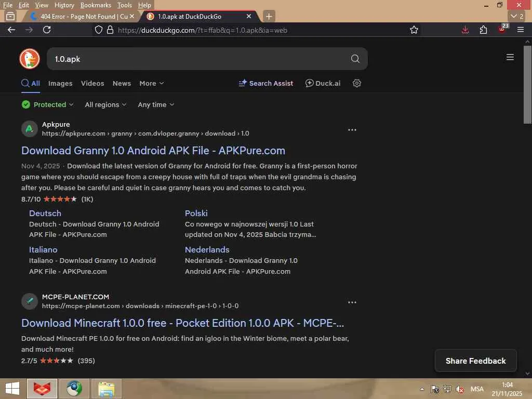The width and height of the screenshot is (532, 399).
Task: Show hidden system tray icons
Action: pyautogui.click(x=422, y=389)
